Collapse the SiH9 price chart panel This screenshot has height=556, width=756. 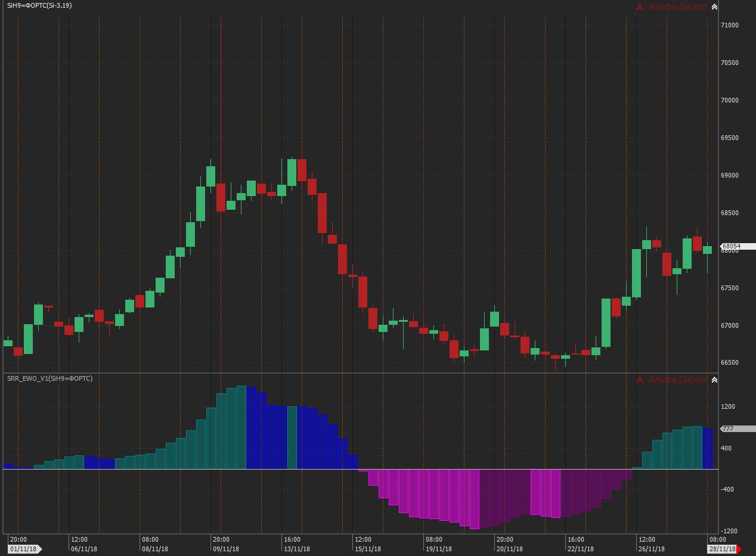click(x=714, y=7)
